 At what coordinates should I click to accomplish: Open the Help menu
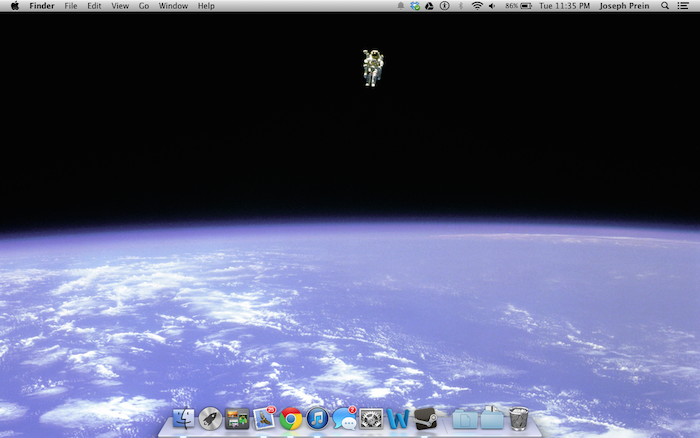coord(206,6)
